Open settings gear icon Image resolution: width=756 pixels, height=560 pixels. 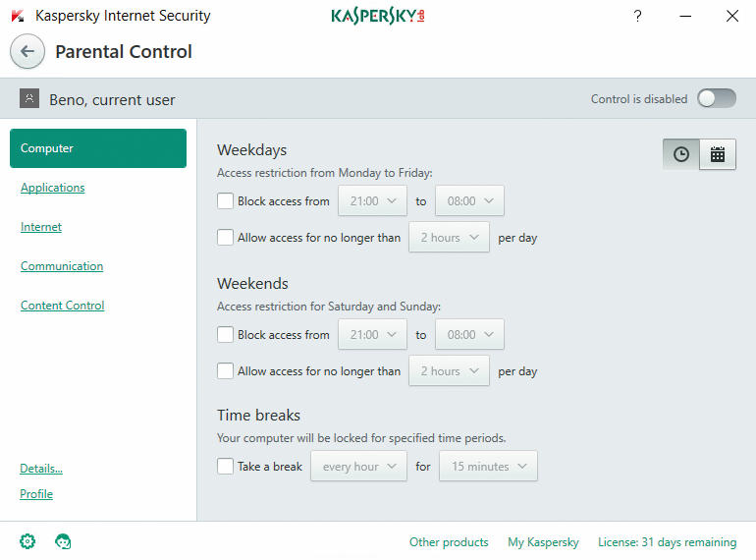[27, 541]
